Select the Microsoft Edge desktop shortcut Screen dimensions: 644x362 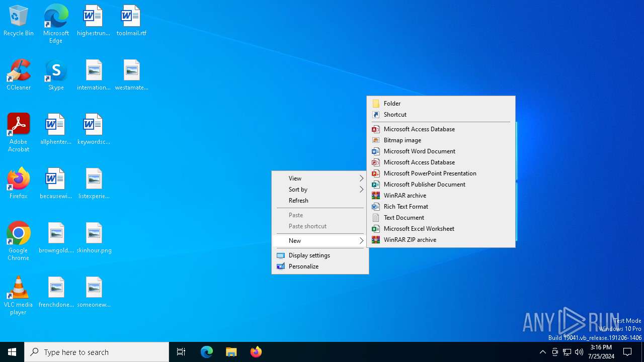click(x=56, y=24)
